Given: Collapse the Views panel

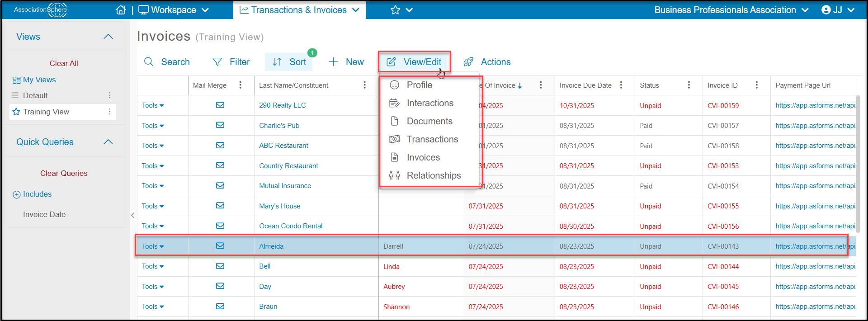Looking at the screenshot, I should pyautogui.click(x=108, y=37).
